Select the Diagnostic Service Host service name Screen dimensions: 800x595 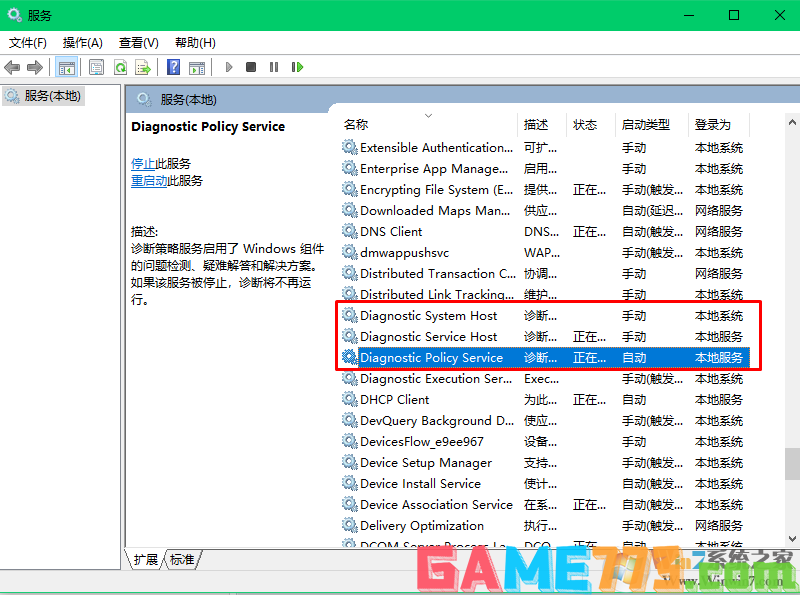coord(429,337)
